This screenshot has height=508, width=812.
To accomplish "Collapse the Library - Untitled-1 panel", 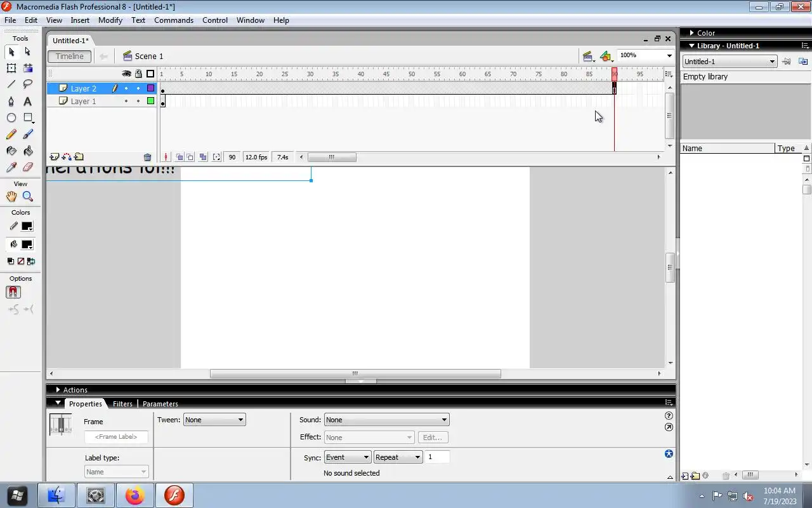I will pyautogui.click(x=691, y=46).
